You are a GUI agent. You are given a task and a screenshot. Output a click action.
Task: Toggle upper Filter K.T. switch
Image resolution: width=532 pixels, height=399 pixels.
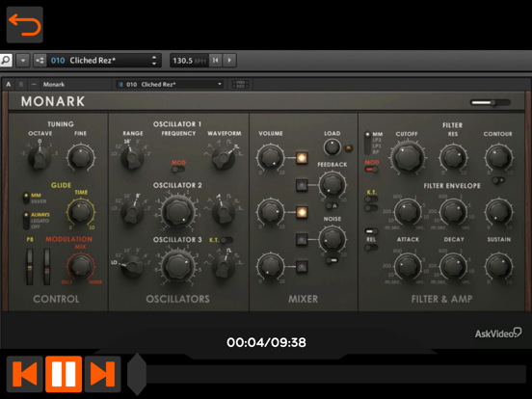click(371, 199)
